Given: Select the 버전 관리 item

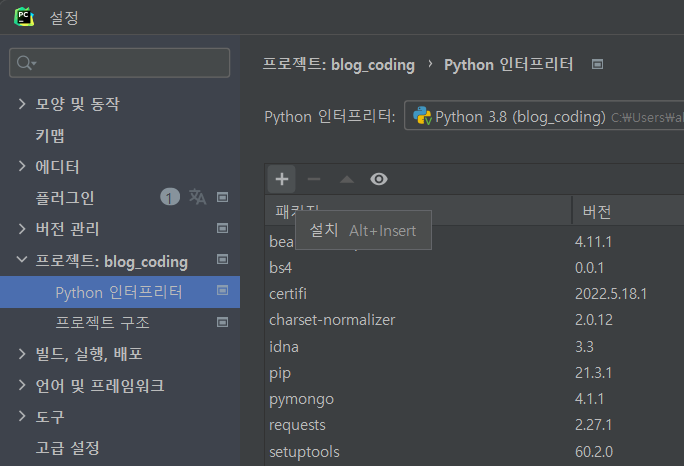Looking at the screenshot, I should tap(68, 229).
